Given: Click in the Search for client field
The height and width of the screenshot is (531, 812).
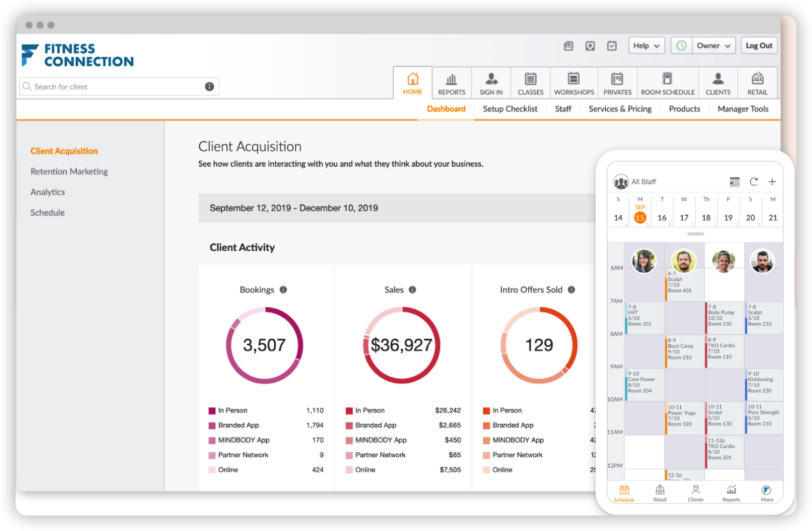Looking at the screenshot, I should pos(119,87).
